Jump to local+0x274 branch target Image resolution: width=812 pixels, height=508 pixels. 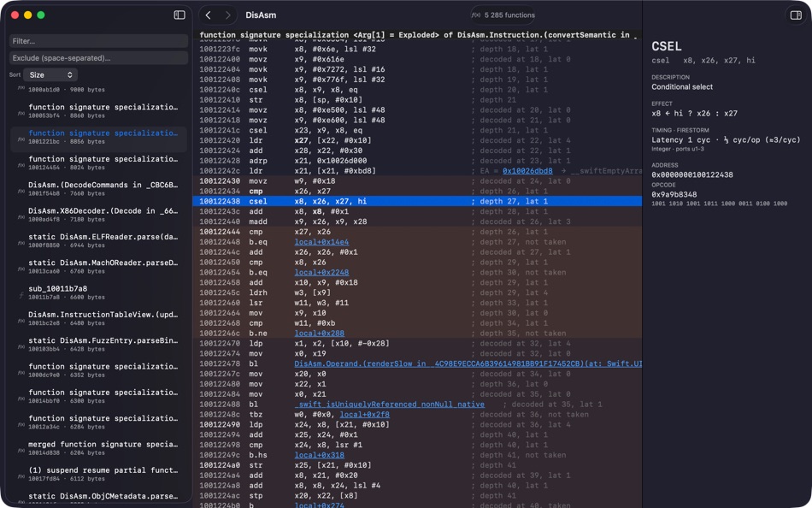point(319,505)
